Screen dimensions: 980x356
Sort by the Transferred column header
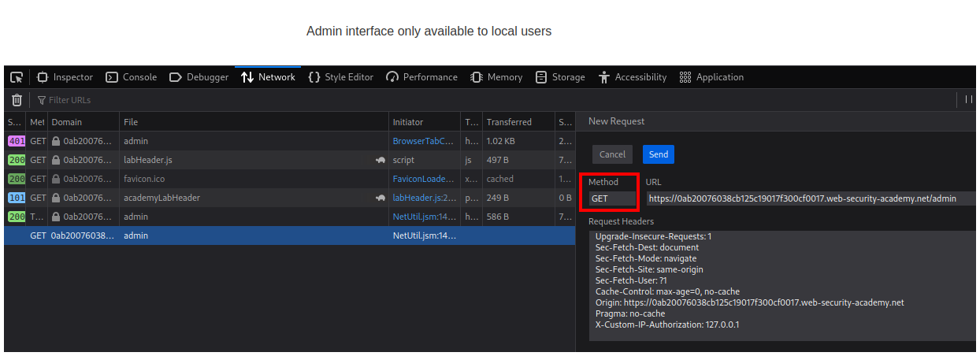(509, 122)
